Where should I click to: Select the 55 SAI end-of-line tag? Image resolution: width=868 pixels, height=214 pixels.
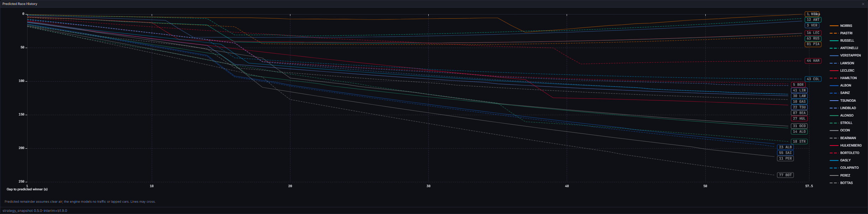pyautogui.click(x=785, y=153)
